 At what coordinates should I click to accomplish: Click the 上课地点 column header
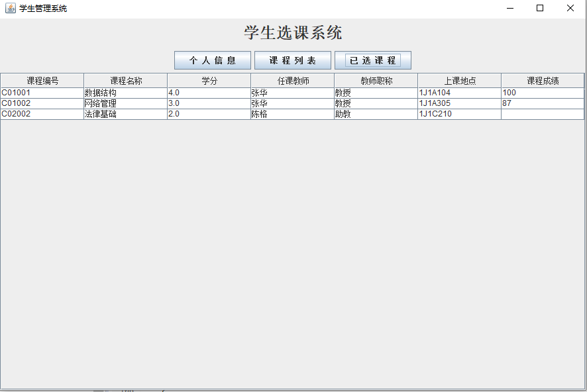click(460, 80)
